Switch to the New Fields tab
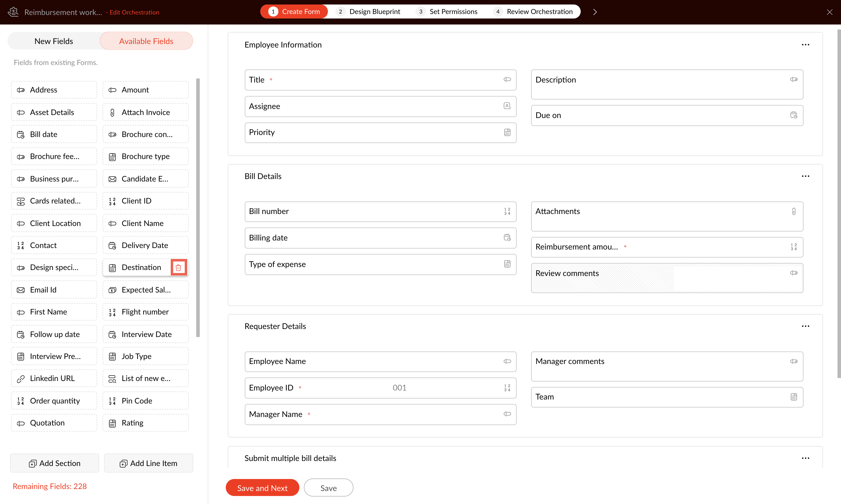The image size is (841, 504). pyautogui.click(x=54, y=41)
